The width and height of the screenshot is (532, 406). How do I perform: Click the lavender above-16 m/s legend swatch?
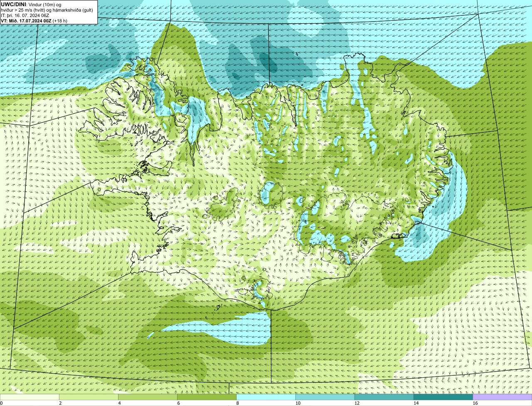(x=502, y=397)
